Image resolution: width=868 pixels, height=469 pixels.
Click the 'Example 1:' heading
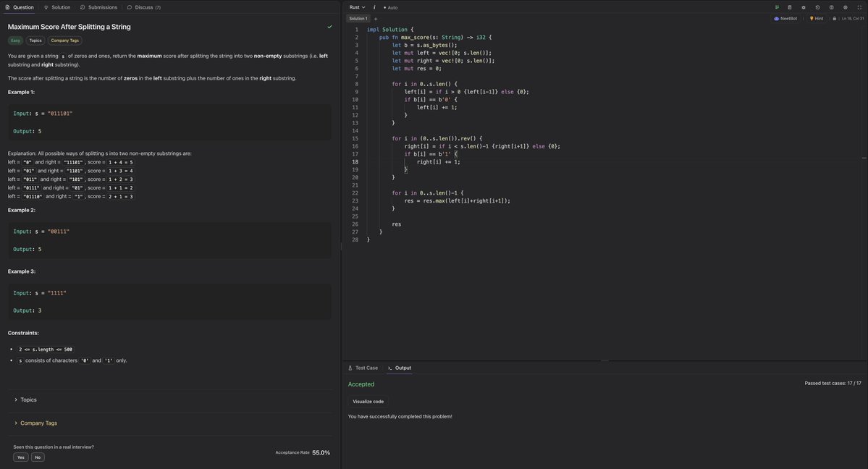pyautogui.click(x=21, y=92)
